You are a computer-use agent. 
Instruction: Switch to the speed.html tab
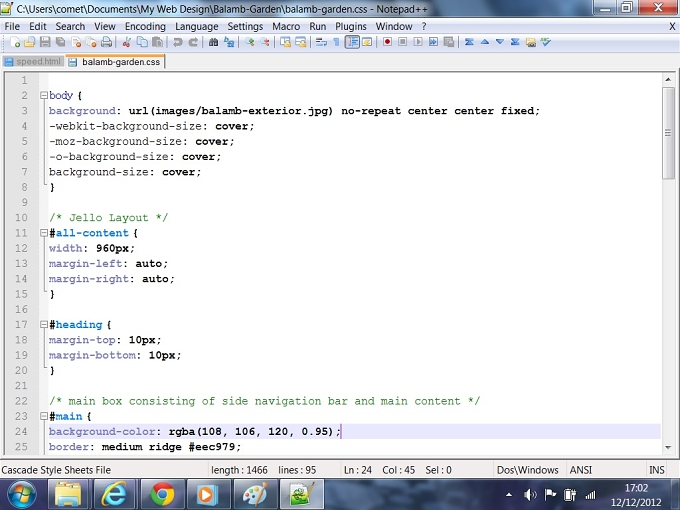tap(33, 62)
